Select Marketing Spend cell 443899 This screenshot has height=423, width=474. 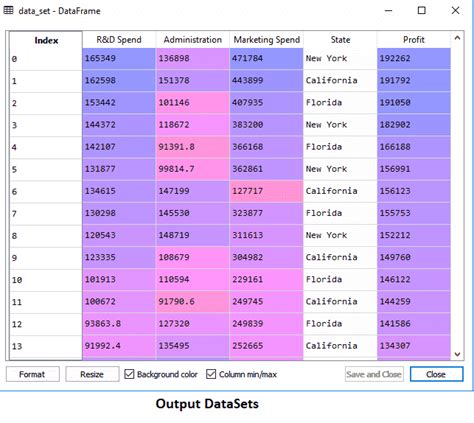266,81
